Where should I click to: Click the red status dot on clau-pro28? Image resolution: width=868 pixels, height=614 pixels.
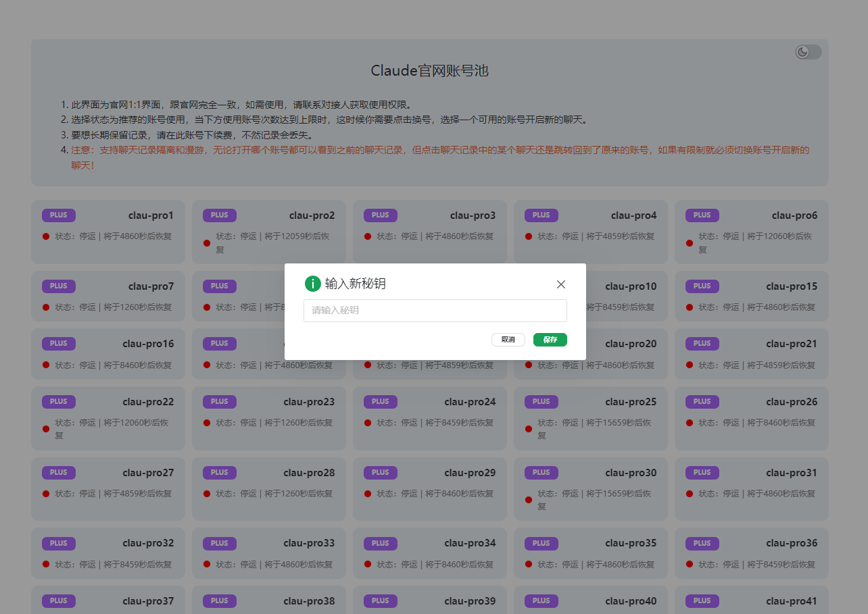[x=207, y=494]
